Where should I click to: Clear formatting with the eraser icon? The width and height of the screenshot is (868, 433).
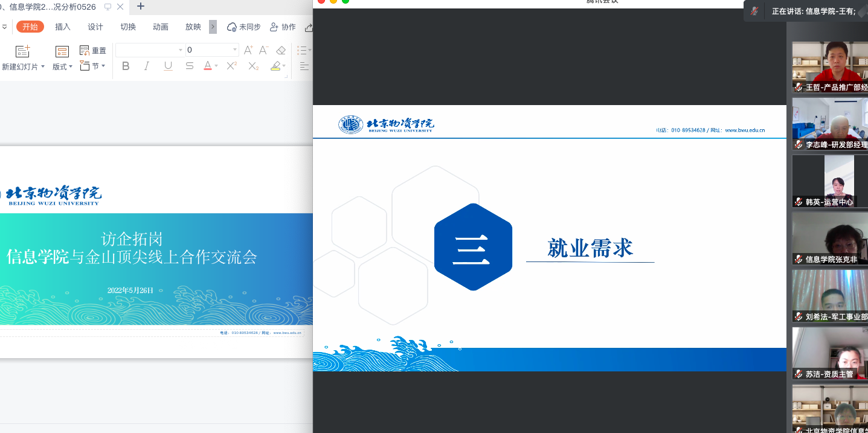point(281,50)
